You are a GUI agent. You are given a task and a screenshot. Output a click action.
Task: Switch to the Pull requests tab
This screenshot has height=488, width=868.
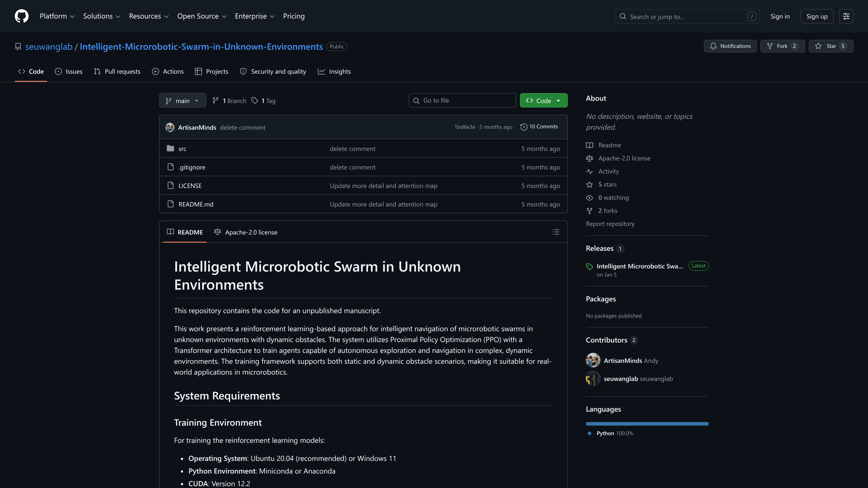pyautogui.click(x=117, y=71)
